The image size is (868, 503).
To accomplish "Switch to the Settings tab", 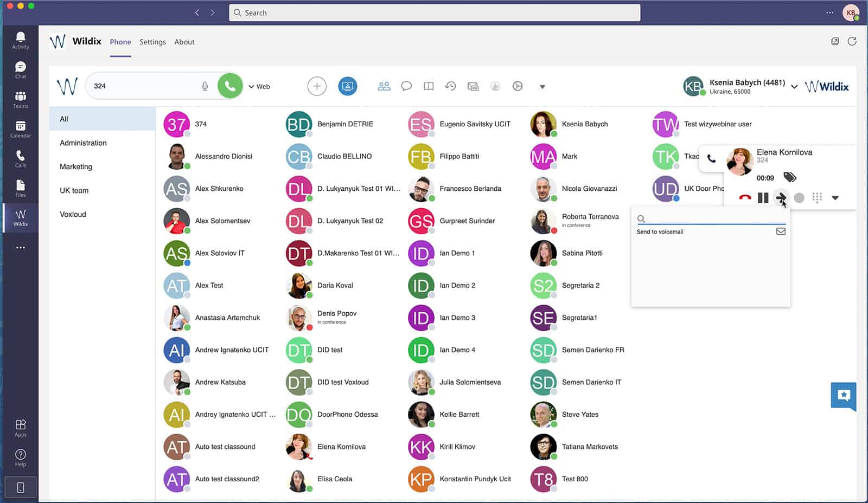I will 152,42.
